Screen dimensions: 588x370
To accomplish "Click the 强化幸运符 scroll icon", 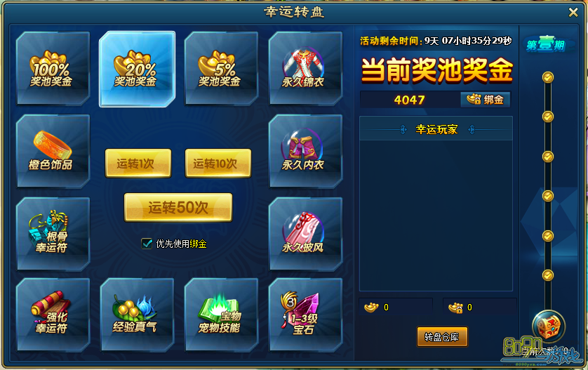I will click(53, 315).
